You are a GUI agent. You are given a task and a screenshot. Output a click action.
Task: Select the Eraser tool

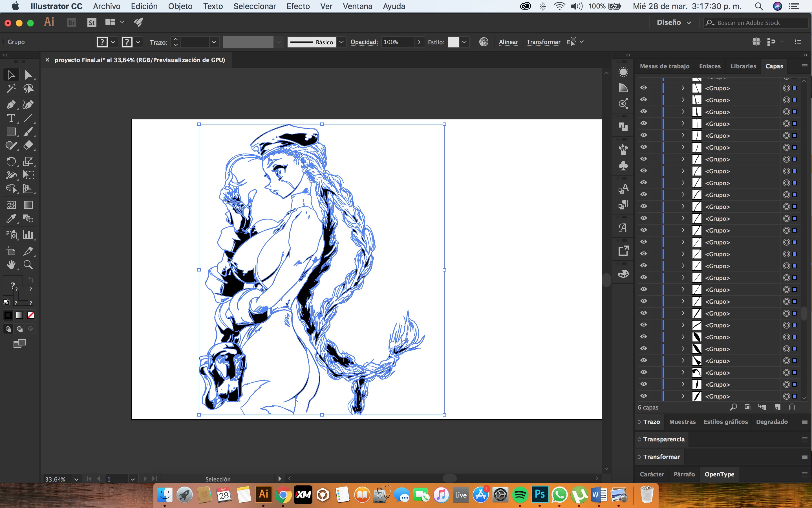coord(28,145)
